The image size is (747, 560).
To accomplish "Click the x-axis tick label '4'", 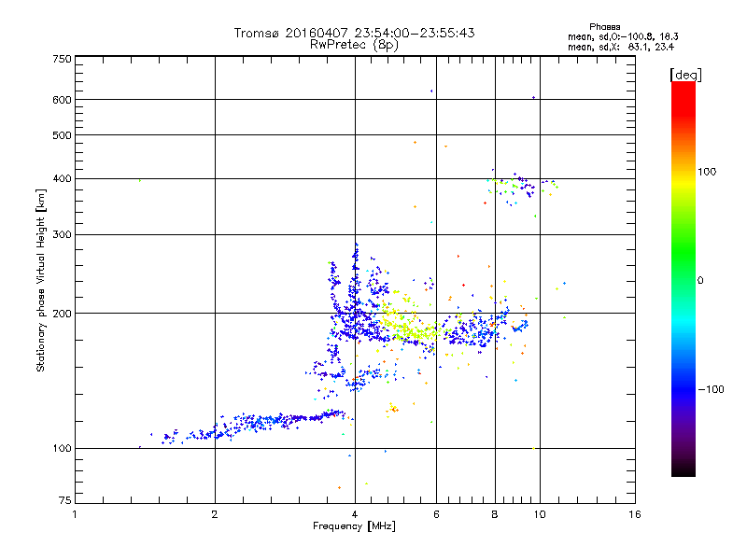I will click(x=355, y=514).
